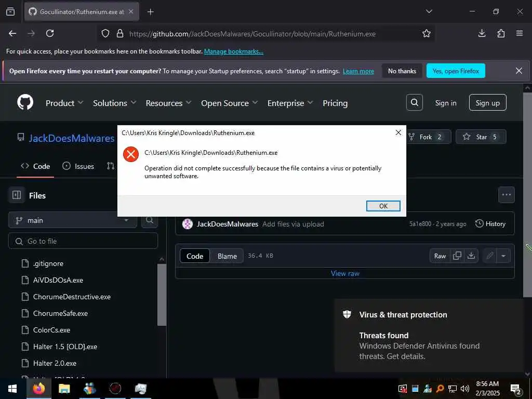The image size is (532, 399).
Task: Open file History
Action: click(490, 223)
